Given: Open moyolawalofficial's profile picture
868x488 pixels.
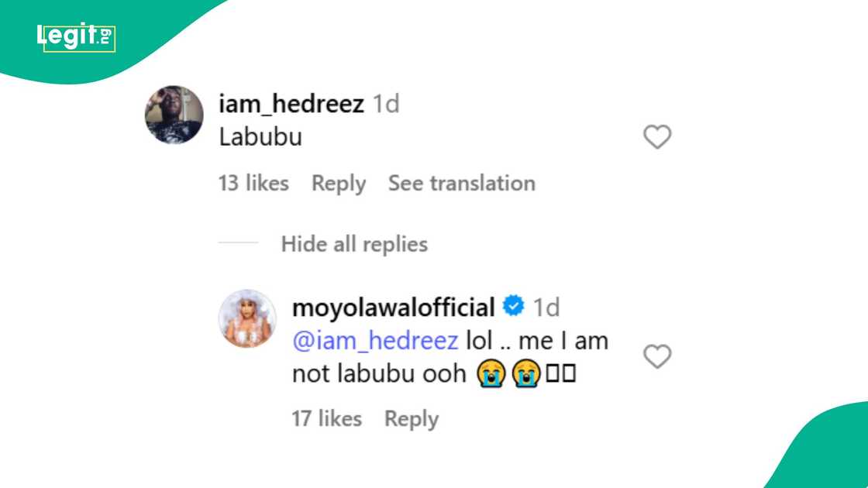Looking at the screenshot, I should click(x=246, y=318).
